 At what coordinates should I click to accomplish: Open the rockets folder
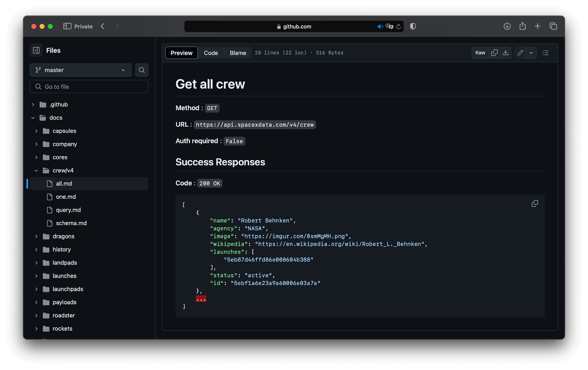pyautogui.click(x=62, y=329)
